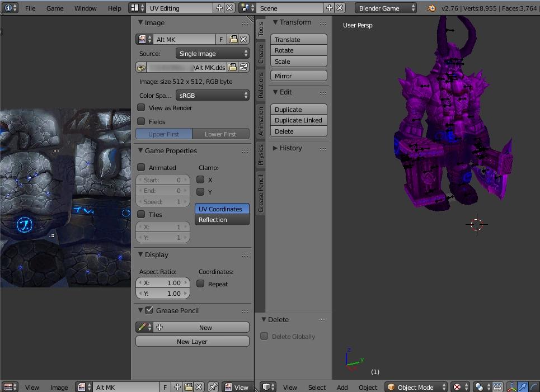Open the Window menu

pyautogui.click(x=85, y=8)
